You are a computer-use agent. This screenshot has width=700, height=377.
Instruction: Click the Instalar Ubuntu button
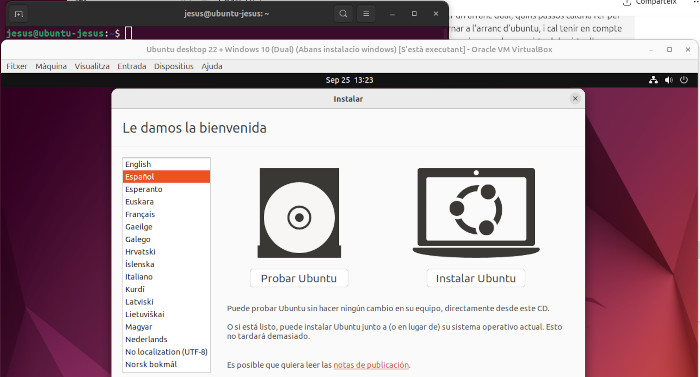(476, 278)
